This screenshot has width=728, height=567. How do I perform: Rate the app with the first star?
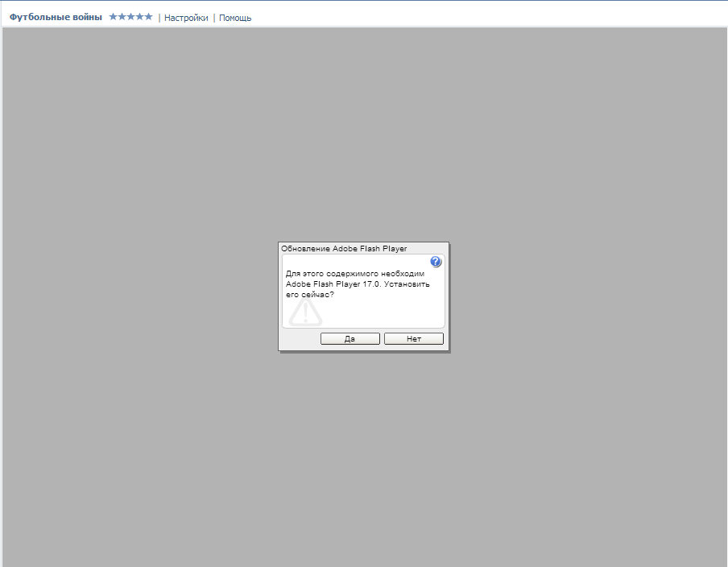[114, 17]
